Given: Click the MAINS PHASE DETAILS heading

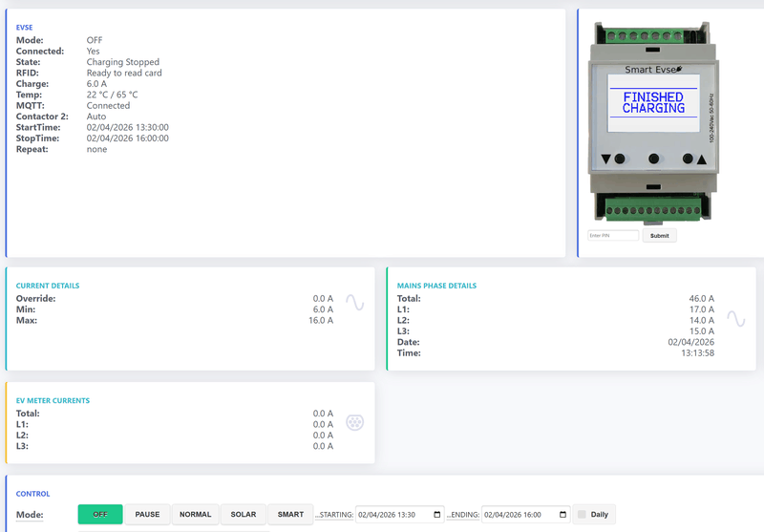Looking at the screenshot, I should (x=436, y=286).
